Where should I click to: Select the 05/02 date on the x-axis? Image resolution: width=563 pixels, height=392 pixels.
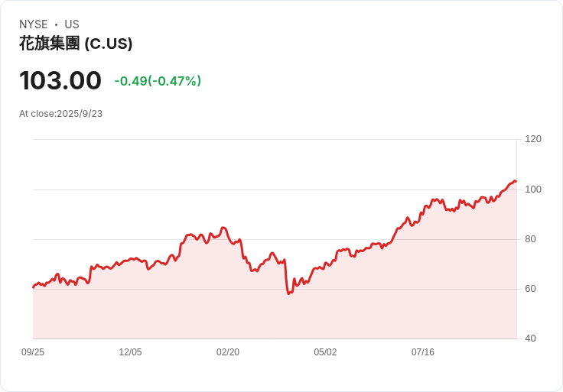(x=325, y=352)
